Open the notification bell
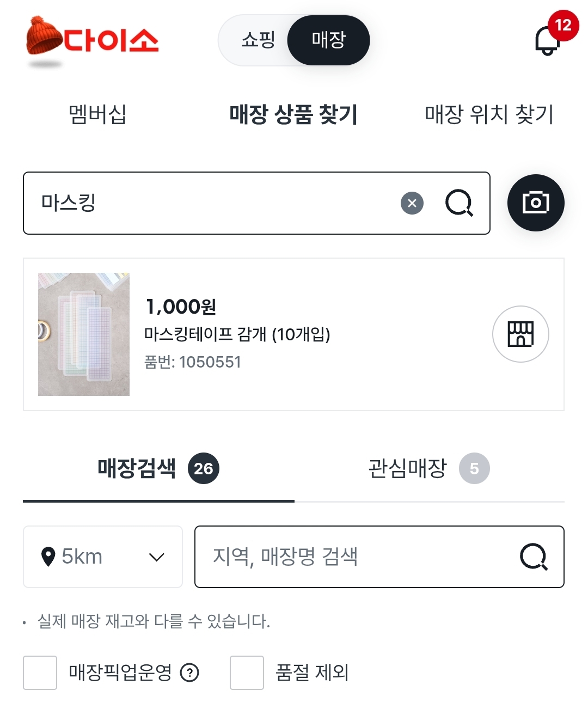The image size is (588, 709). pos(548,40)
